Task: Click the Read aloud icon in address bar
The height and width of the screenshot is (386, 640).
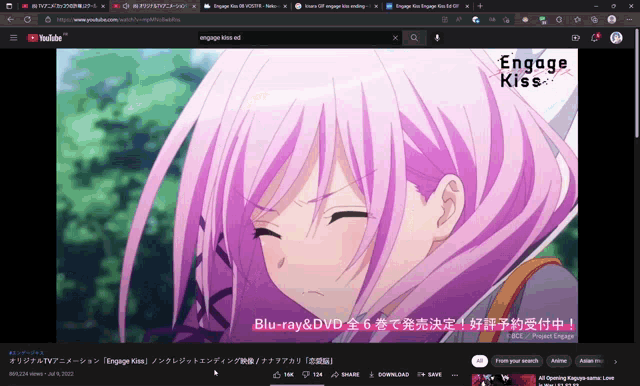Action: (x=459, y=19)
